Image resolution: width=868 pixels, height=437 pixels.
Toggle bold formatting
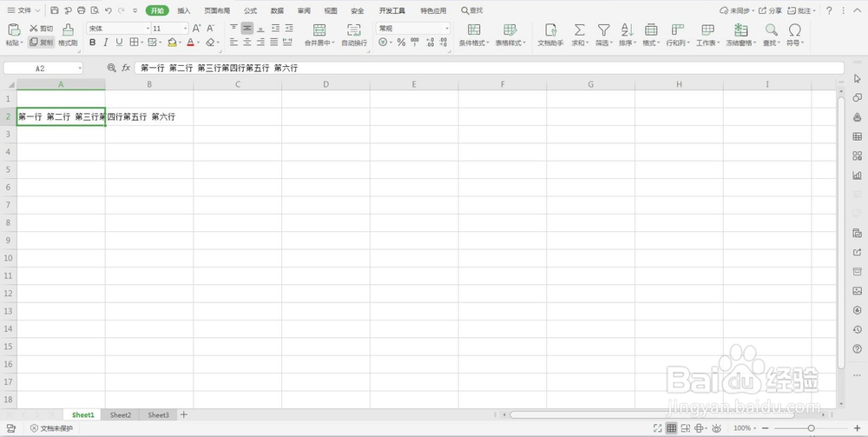[x=93, y=42]
